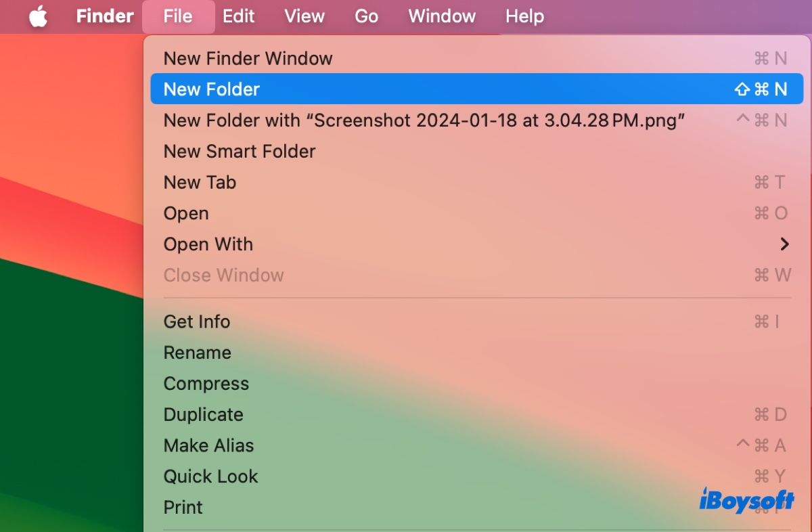
Task: Expand the Open With submenu
Action: [208, 244]
